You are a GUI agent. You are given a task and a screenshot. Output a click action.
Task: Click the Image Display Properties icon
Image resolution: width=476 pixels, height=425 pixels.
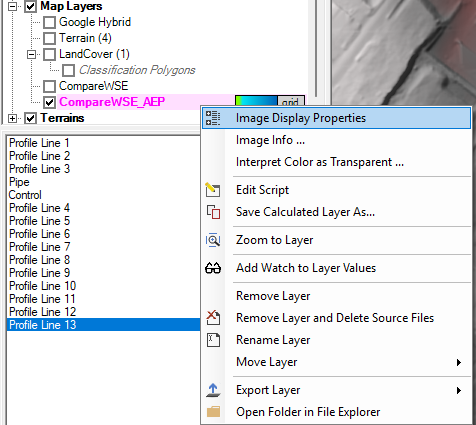(x=213, y=118)
